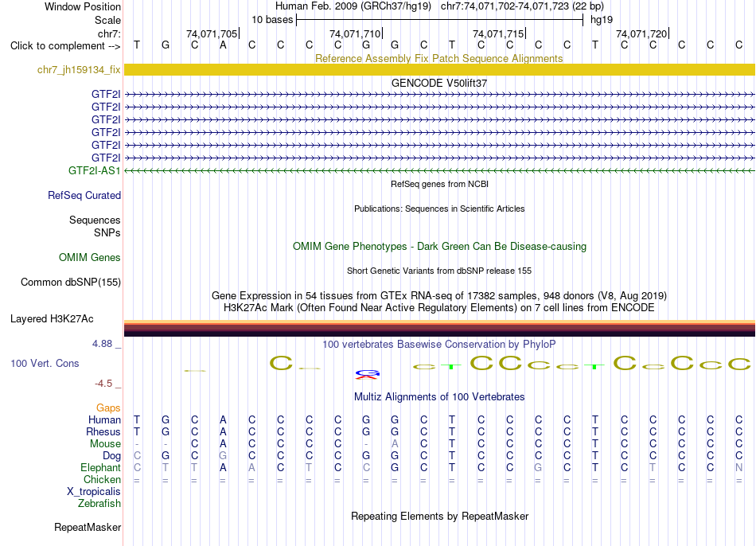The image size is (756, 546).
Task: Click the 'N' base in the Elephant row
Action: tap(738, 468)
